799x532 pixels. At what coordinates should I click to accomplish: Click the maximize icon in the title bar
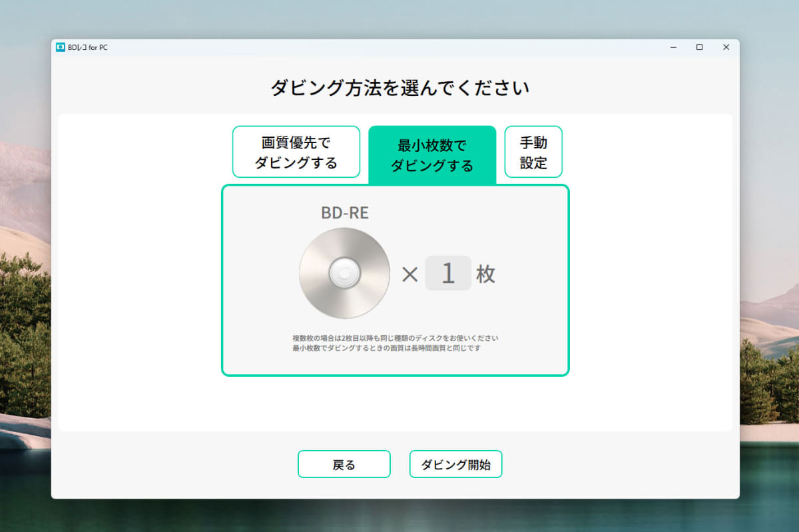point(700,47)
